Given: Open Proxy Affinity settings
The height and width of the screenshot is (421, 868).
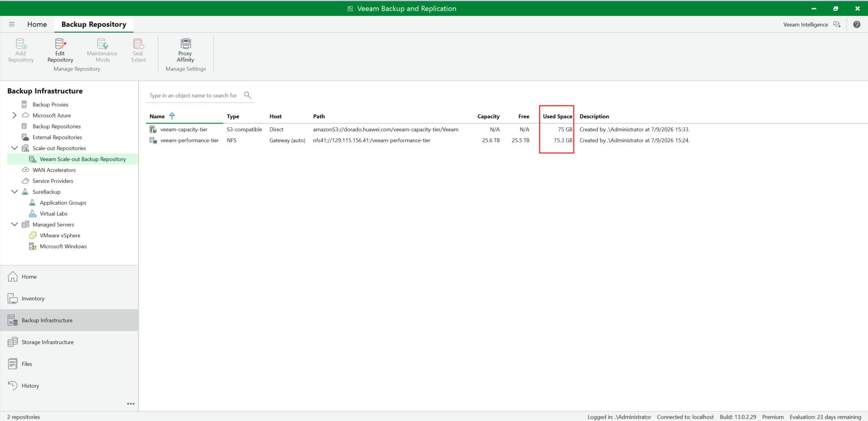Looking at the screenshot, I should (185, 50).
